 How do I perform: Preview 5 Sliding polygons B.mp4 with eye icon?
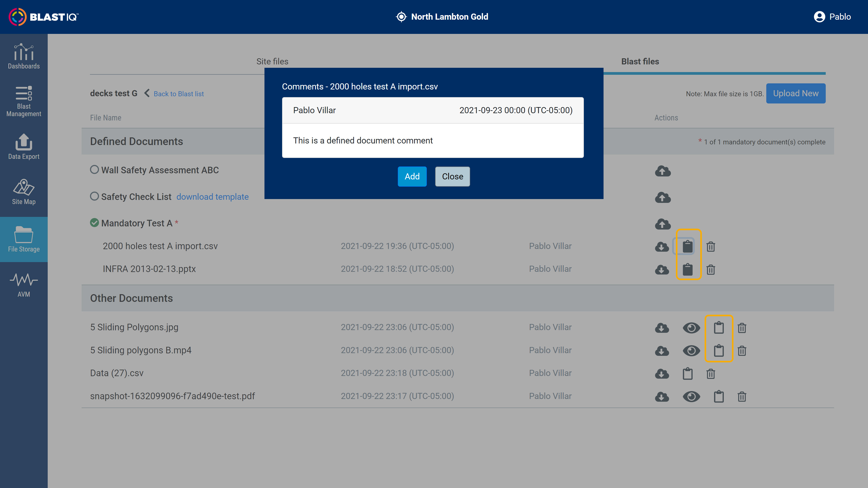(691, 351)
